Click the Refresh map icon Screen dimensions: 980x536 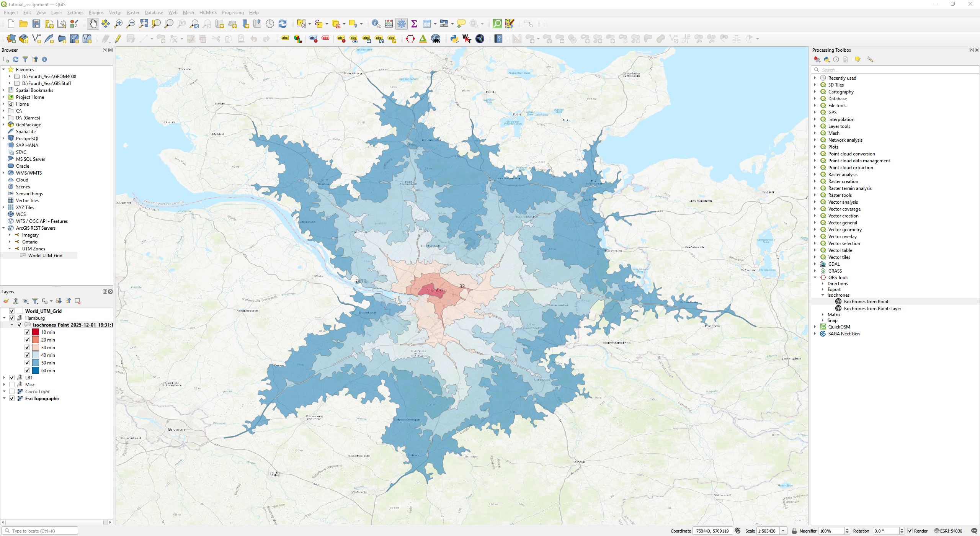pyautogui.click(x=283, y=24)
